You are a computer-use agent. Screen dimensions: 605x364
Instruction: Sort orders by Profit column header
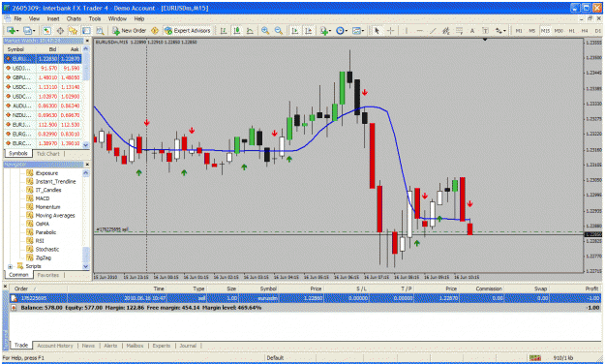tap(591, 288)
